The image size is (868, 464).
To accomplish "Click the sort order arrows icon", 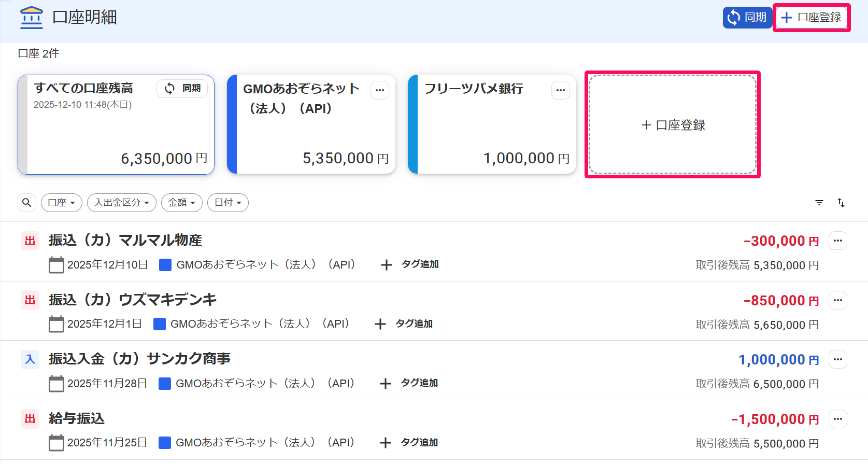I will click(841, 203).
